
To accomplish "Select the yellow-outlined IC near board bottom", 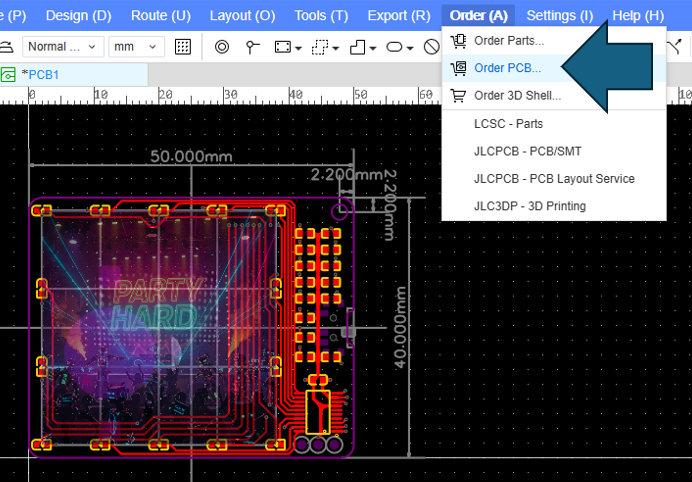I will 318,412.
